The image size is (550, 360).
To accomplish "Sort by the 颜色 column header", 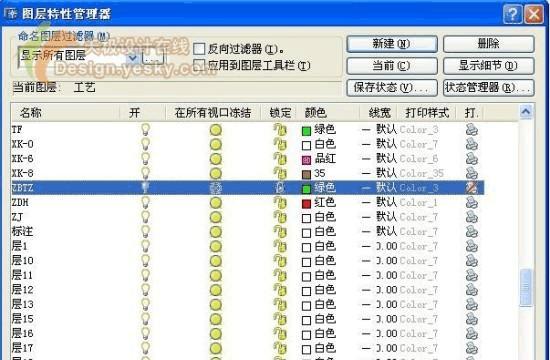I will tap(328, 113).
